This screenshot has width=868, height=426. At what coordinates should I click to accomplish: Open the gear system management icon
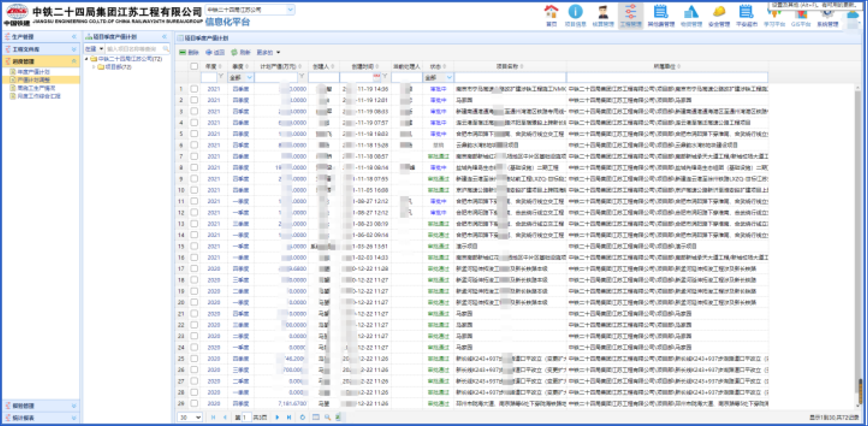point(828,14)
